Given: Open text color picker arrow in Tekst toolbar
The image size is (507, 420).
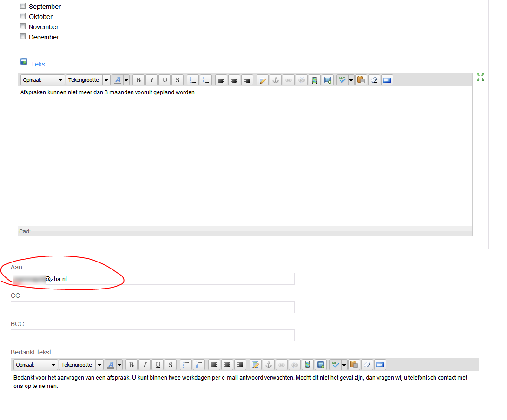Looking at the screenshot, I should [x=126, y=80].
